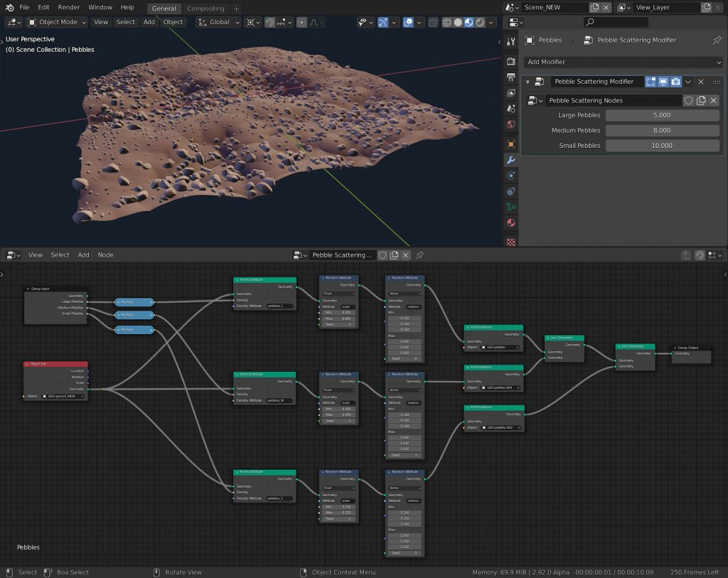Switch to rendered viewport shading
This screenshot has width=728, height=578.
click(481, 22)
